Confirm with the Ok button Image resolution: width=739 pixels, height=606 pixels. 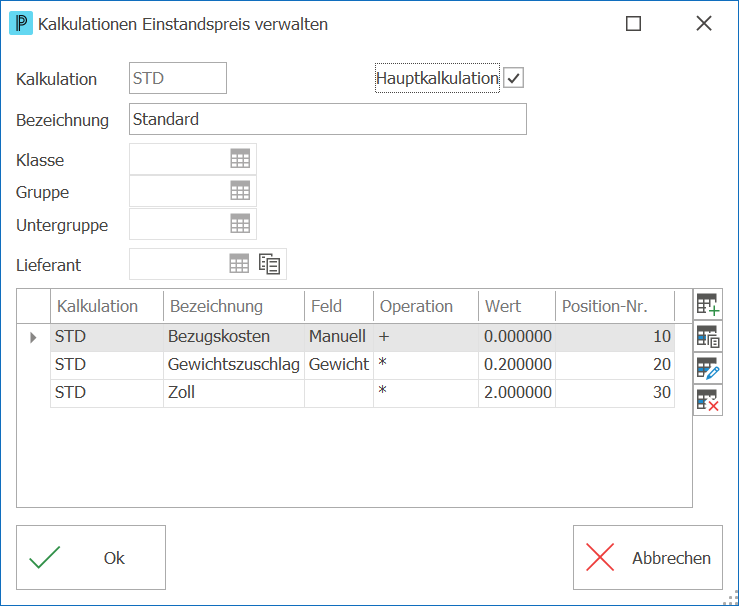point(91,557)
